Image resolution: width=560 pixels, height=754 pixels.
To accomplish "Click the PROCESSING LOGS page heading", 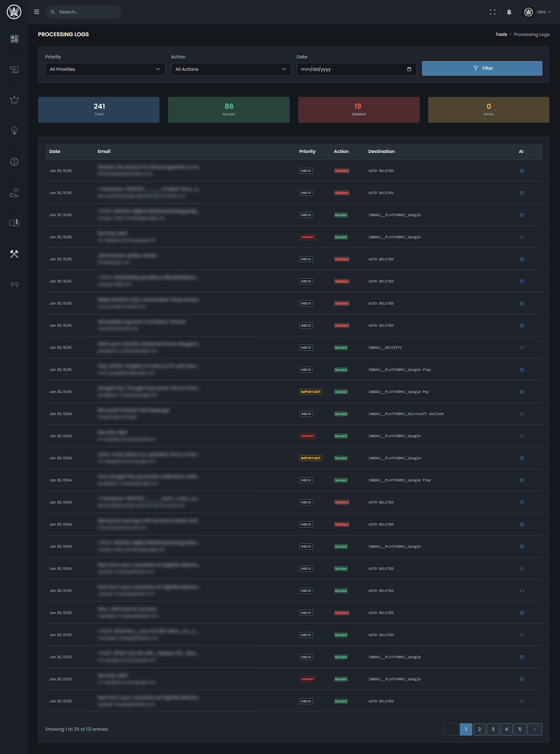I will click(63, 34).
